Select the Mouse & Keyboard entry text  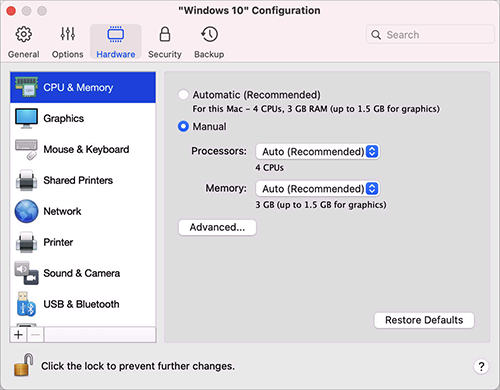tap(86, 149)
